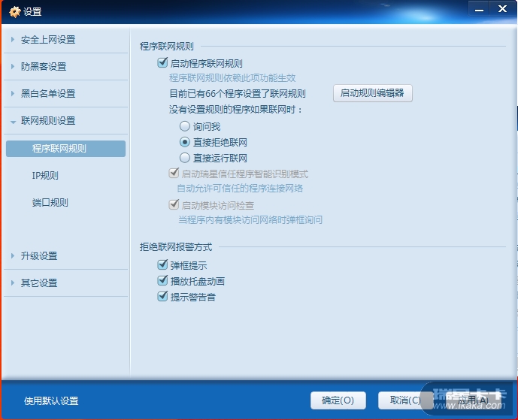Select the 直接拒绝联网 radio option
The height and width of the screenshot is (420, 518).
click(x=185, y=142)
